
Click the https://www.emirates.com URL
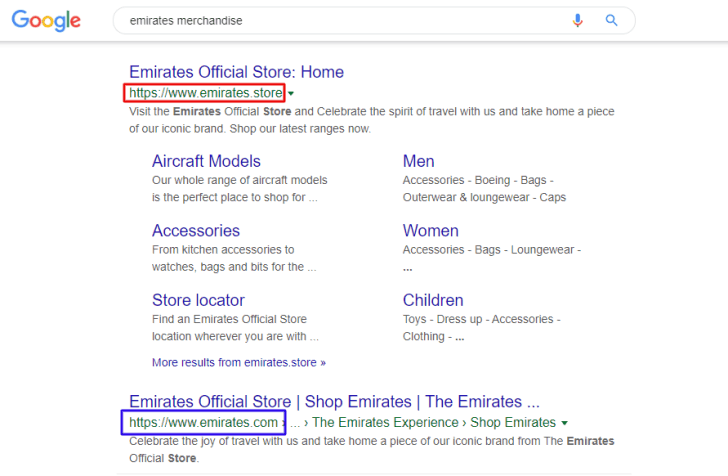coord(203,422)
